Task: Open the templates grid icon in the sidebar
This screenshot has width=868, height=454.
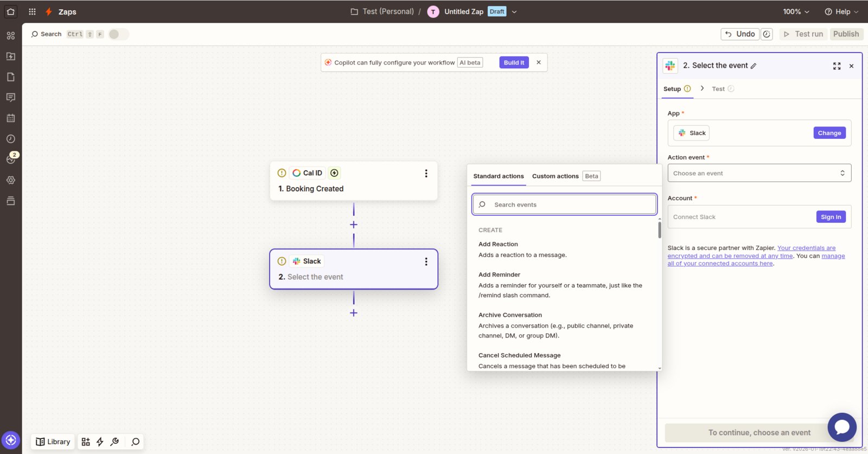Action: pos(10,36)
